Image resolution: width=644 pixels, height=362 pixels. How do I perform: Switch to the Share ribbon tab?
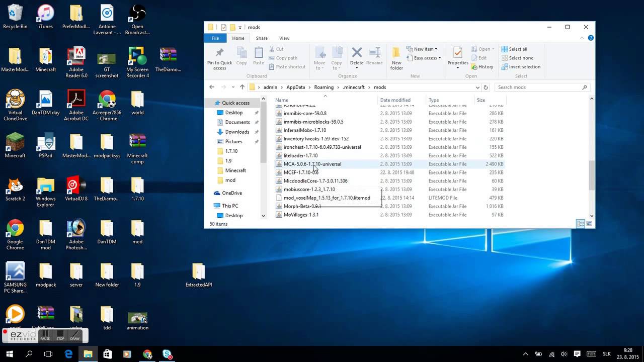[262, 38]
